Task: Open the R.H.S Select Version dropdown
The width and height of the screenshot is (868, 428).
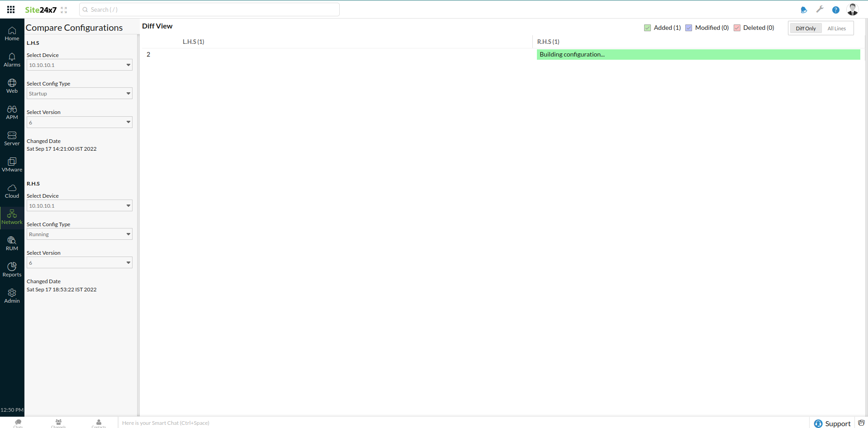Action: coord(79,262)
